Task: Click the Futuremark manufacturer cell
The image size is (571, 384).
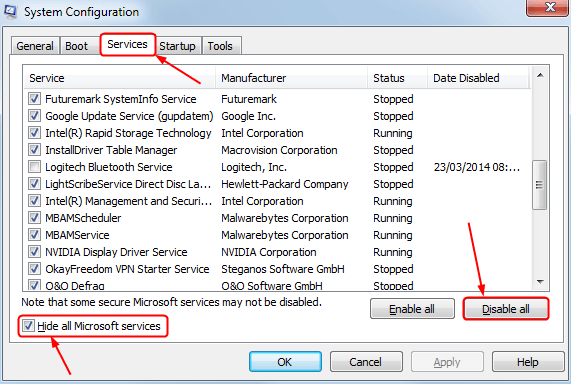Action: coord(249,99)
